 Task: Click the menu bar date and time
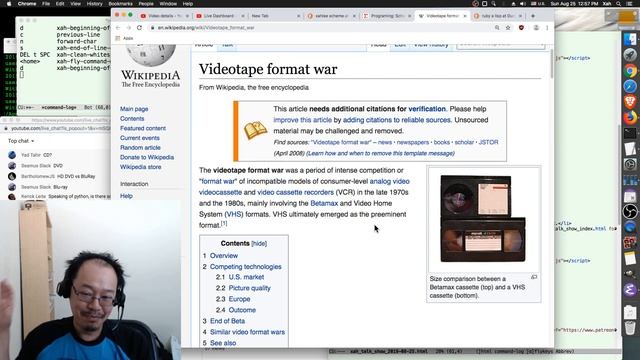coord(574,4)
